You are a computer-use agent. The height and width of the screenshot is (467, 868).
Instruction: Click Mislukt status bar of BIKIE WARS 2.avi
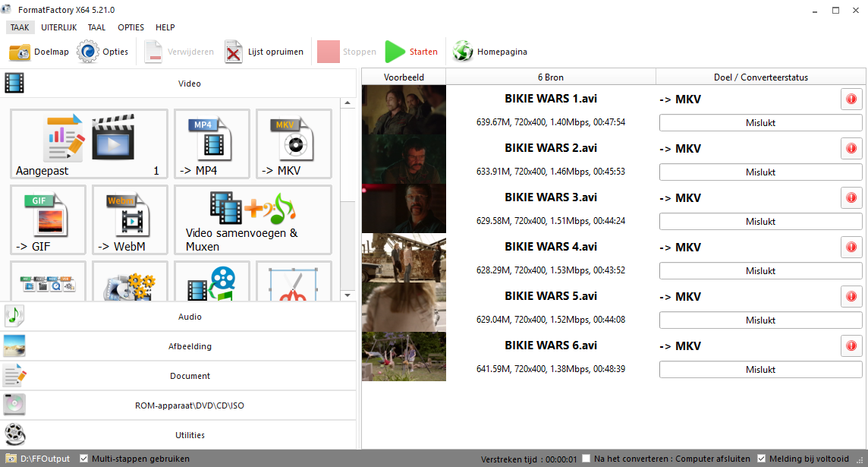click(x=760, y=172)
